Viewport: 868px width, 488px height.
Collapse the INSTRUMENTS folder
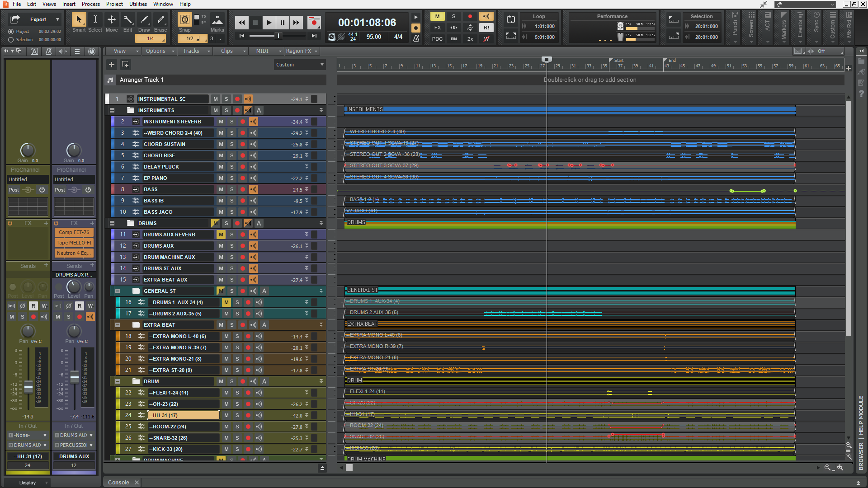(x=112, y=110)
